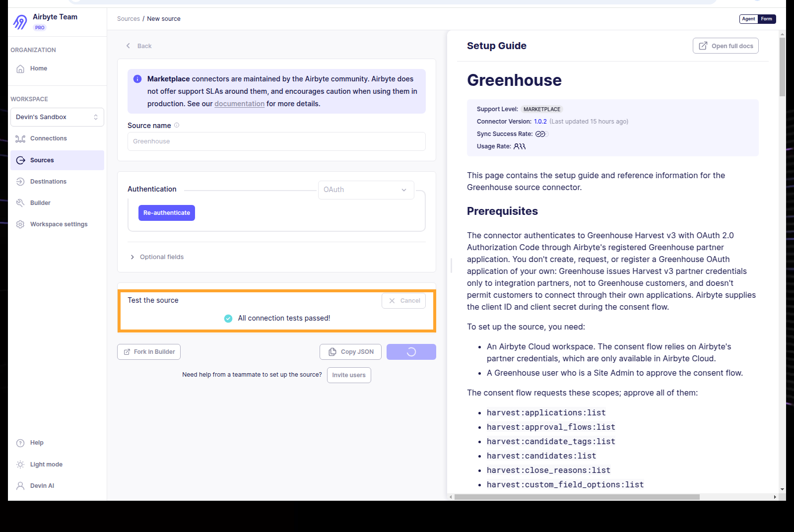This screenshot has height=532, width=794.
Task: Click the Source name input field
Action: (276, 141)
